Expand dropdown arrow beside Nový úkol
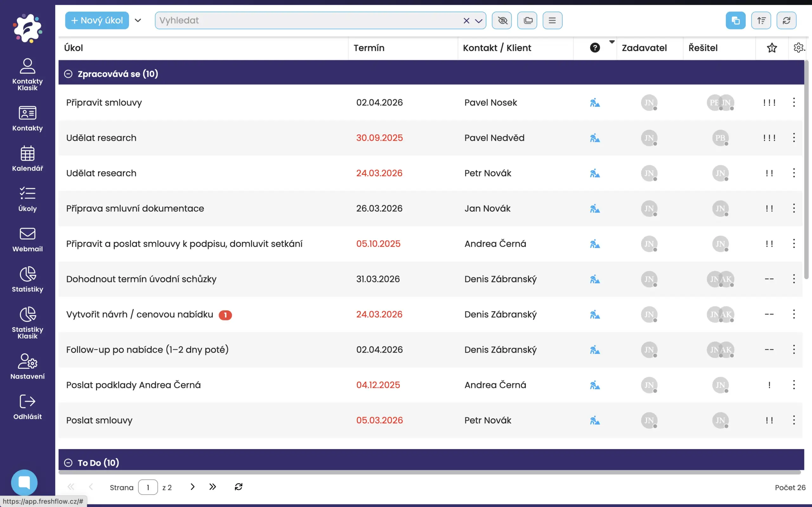This screenshot has width=812, height=507. click(138, 21)
